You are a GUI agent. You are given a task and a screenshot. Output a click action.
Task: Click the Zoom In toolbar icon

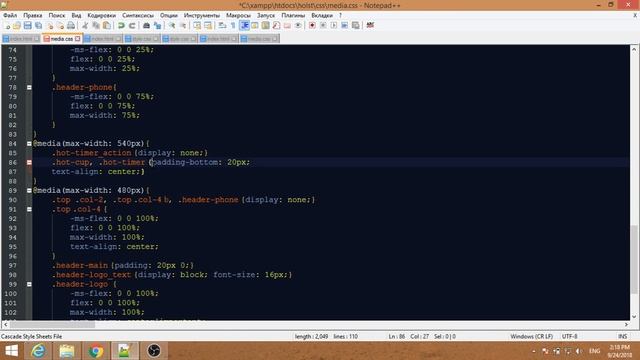tap(172, 26)
